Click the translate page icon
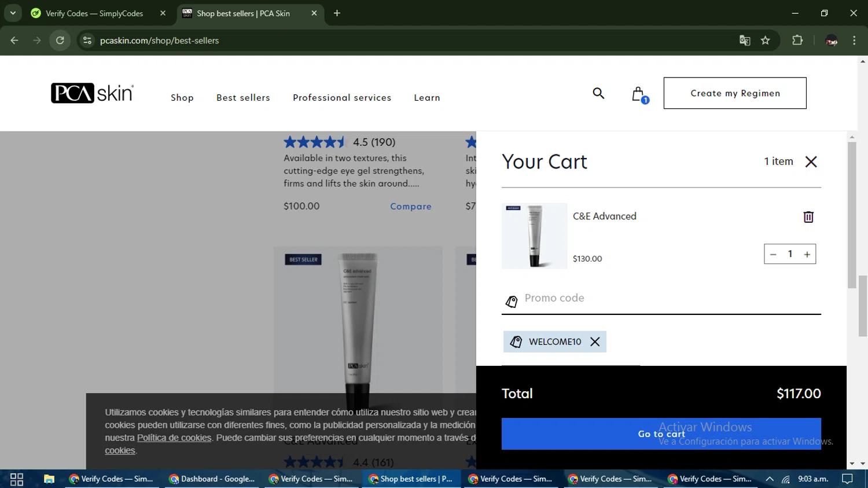Screen dimensions: 868x488 (x=745, y=41)
